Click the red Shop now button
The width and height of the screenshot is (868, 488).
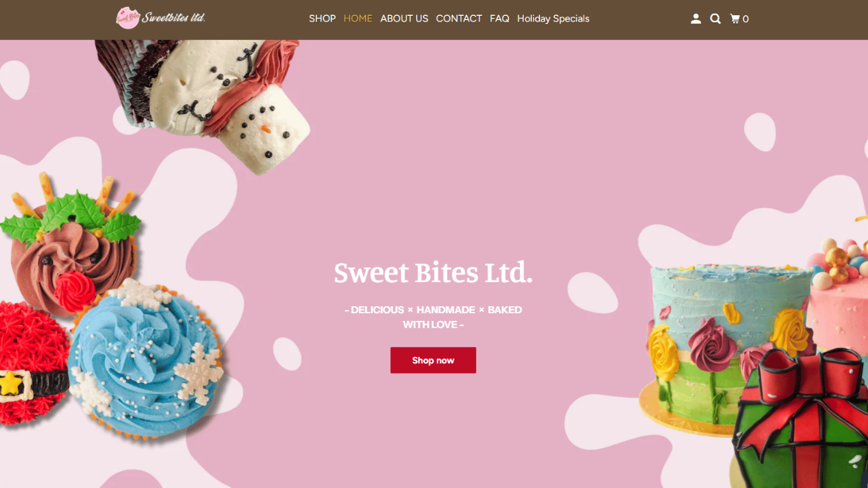tap(433, 360)
